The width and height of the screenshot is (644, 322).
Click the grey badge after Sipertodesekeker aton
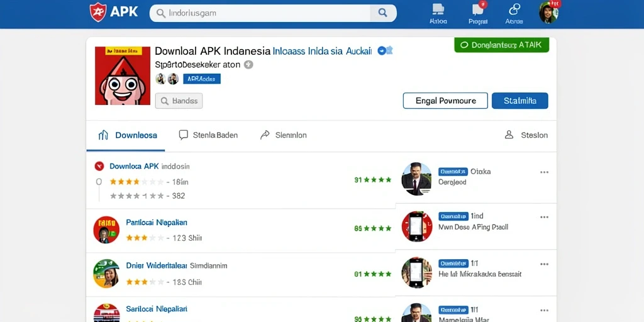tap(248, 65)
